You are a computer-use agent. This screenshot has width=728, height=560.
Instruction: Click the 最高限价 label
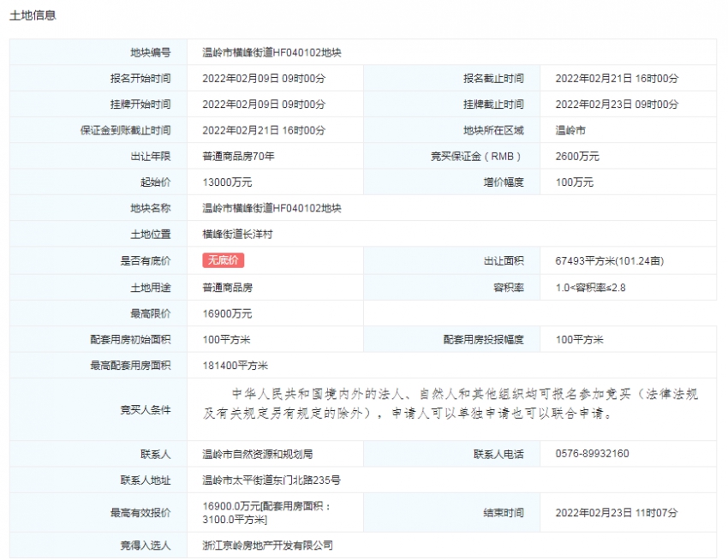pos(151,313)
